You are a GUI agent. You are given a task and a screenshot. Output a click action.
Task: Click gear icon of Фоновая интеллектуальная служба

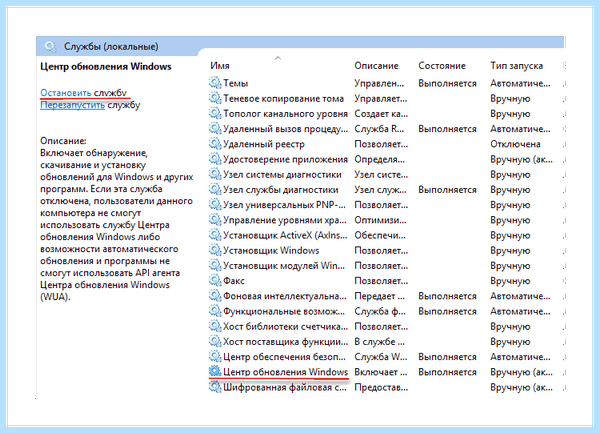[215, 296]
